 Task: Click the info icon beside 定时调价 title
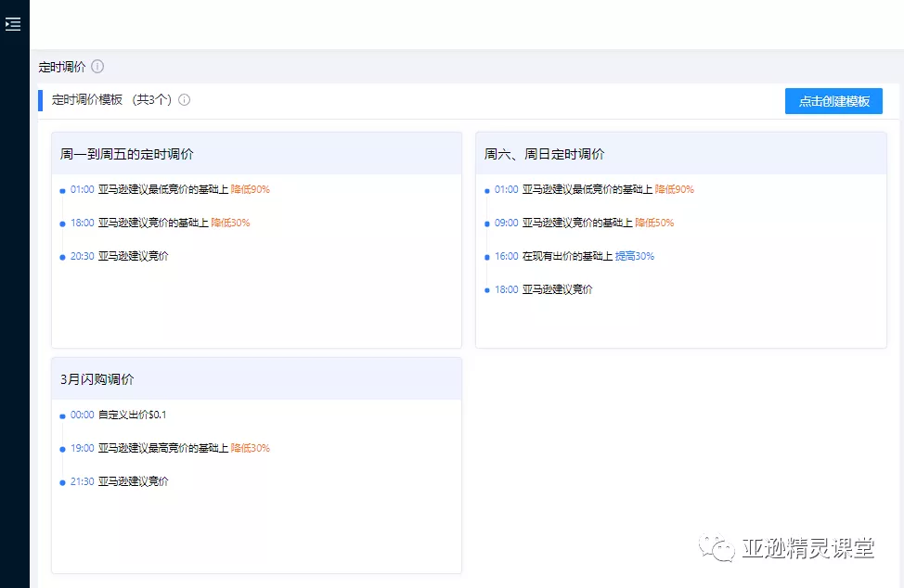(x=97, y=66)
